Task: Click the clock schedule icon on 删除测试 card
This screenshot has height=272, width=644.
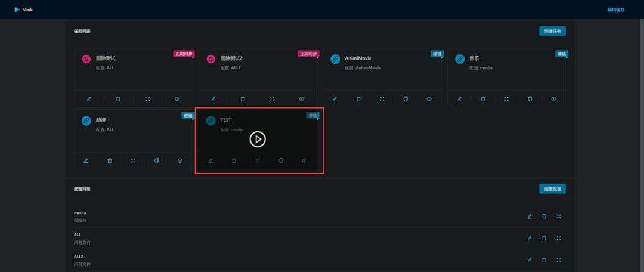Action: (177, 99)
